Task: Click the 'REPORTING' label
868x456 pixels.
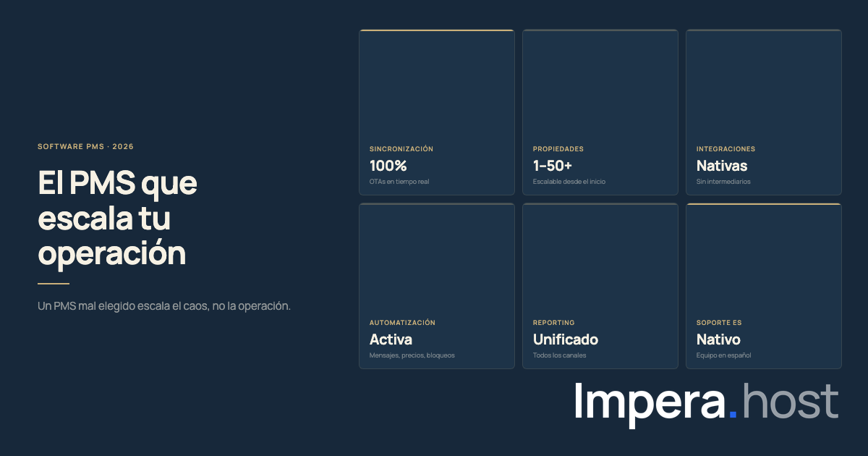Action: click(x=554, y=323)
